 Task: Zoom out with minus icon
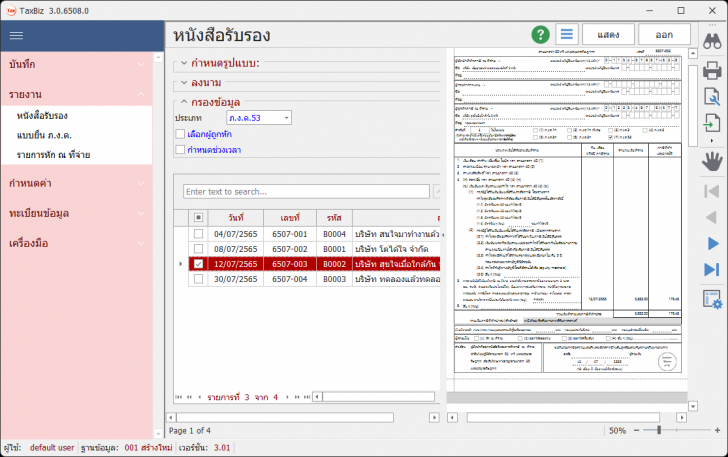(637, 431)
